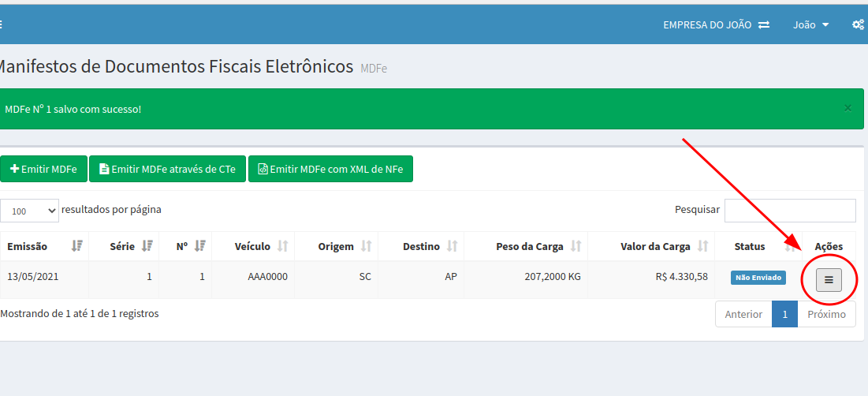Click Emitir MDFe com XML de NFe
This screenshot has width=868, height=396.
tap(330, 169)
